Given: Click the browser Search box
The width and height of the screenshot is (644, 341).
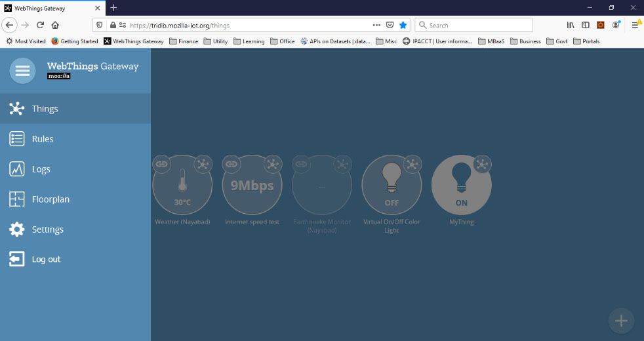Looking at the screenshot, I should point(474,25).
